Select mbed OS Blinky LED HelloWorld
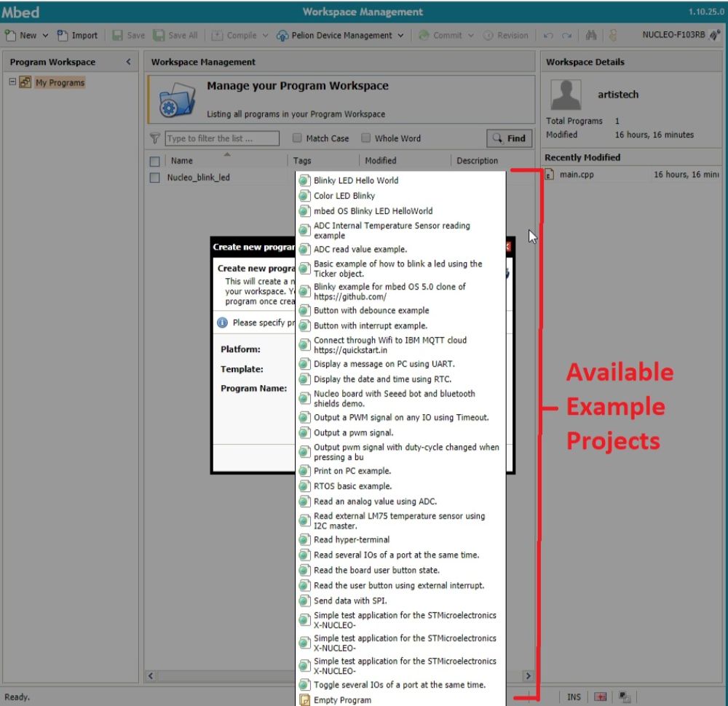The image size is (728, 706). (x=400, y=211)
